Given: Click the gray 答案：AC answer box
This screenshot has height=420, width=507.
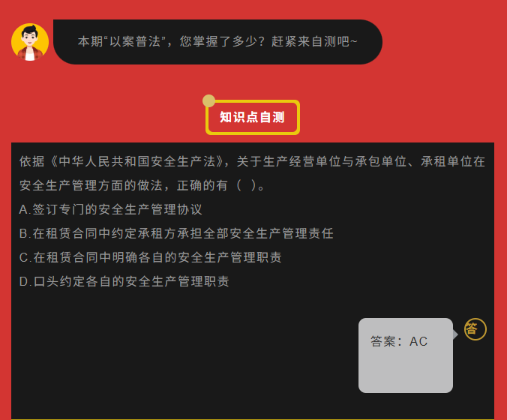Looking at the screenshot, I should point(406,355).
